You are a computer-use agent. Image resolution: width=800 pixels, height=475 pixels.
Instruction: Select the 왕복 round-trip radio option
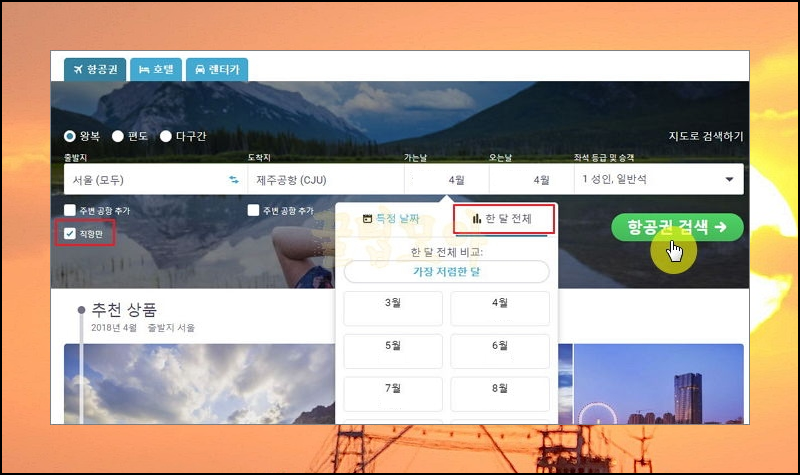pos(70,136)
